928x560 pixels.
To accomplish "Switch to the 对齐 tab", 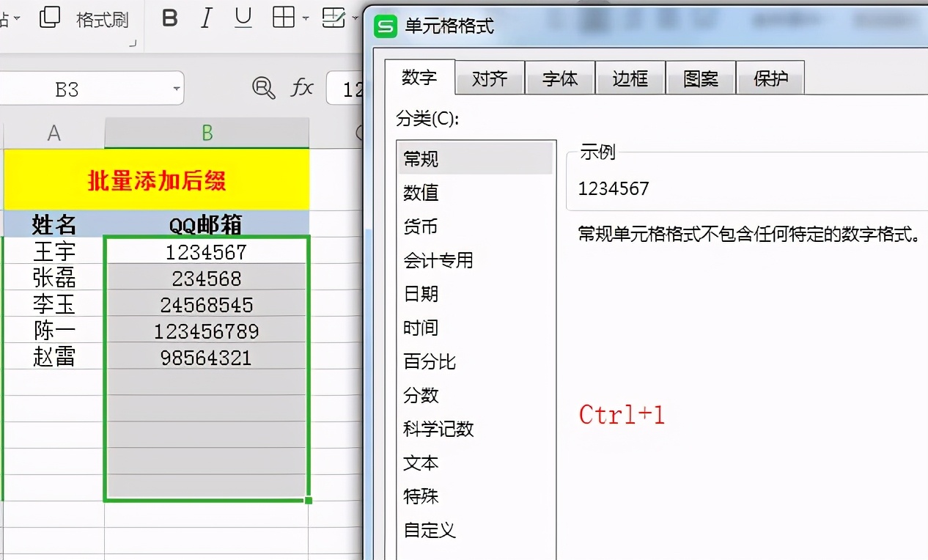I will [490, 78].
